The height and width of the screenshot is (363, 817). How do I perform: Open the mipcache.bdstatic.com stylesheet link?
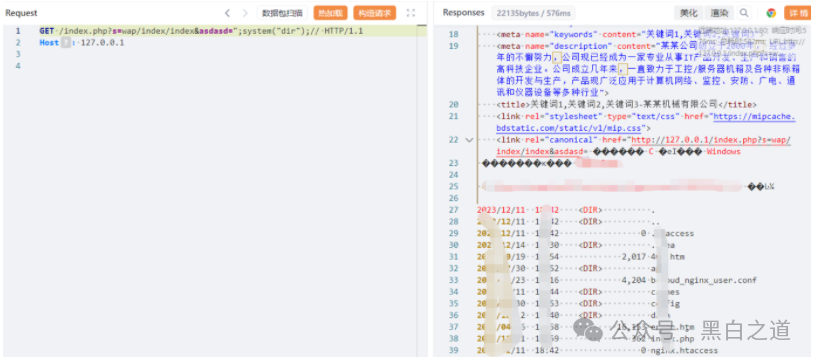646,122
